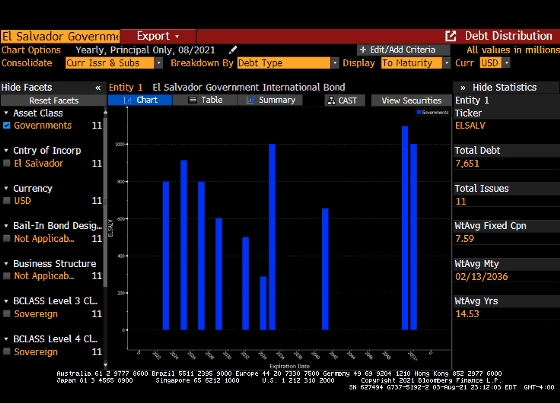Open the CAST corporate structure icon button
The height and width of the screenshot is (403, 560).
(x=331, y=101)
